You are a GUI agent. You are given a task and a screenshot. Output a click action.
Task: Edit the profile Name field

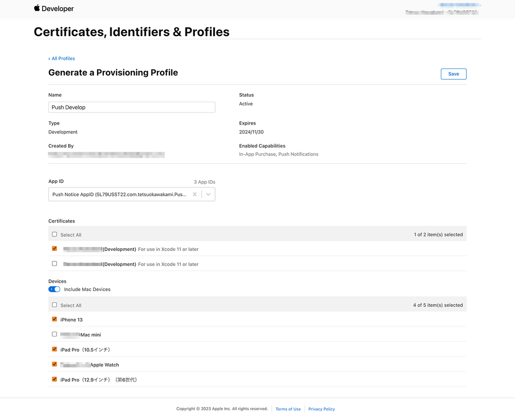click(x=132, y=107)
